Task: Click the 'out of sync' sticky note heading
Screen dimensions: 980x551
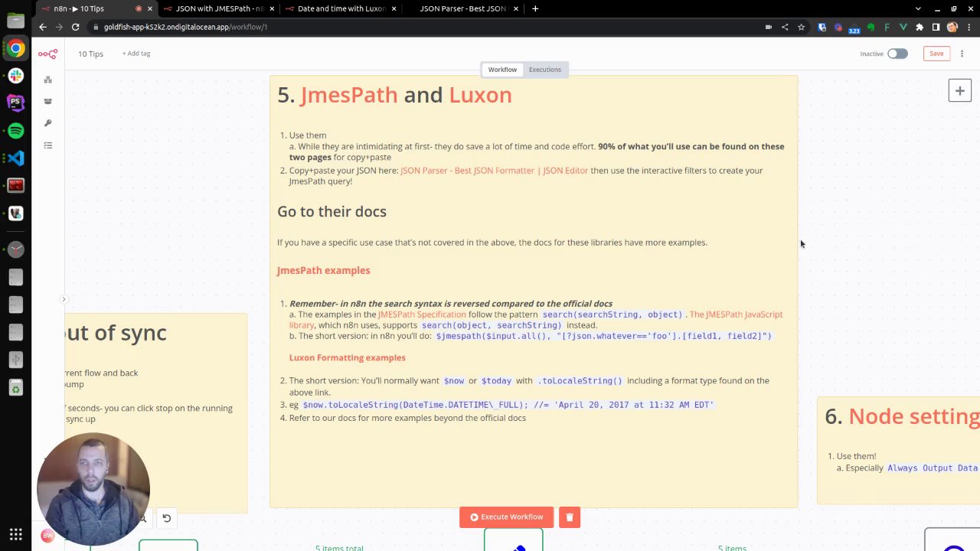Action: pos(116,333)
